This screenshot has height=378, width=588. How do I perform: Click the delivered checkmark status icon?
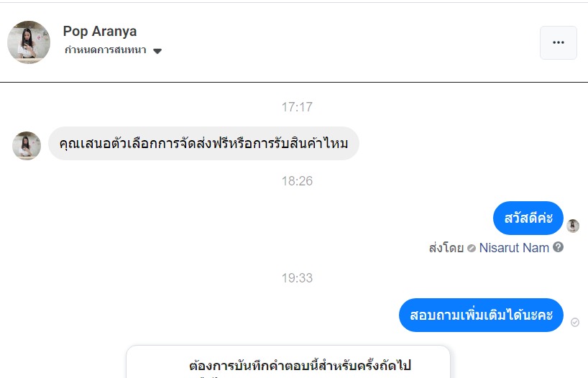pos(575,323)
